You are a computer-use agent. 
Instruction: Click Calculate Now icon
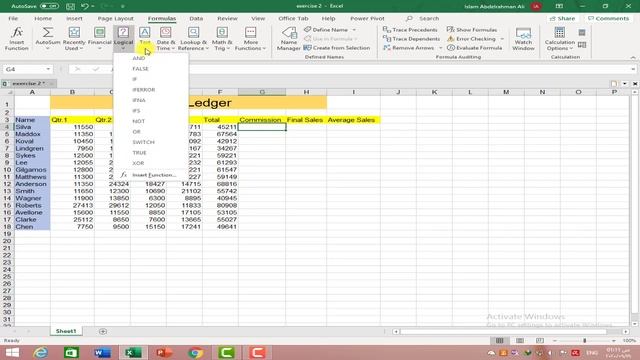click(582, 33)
